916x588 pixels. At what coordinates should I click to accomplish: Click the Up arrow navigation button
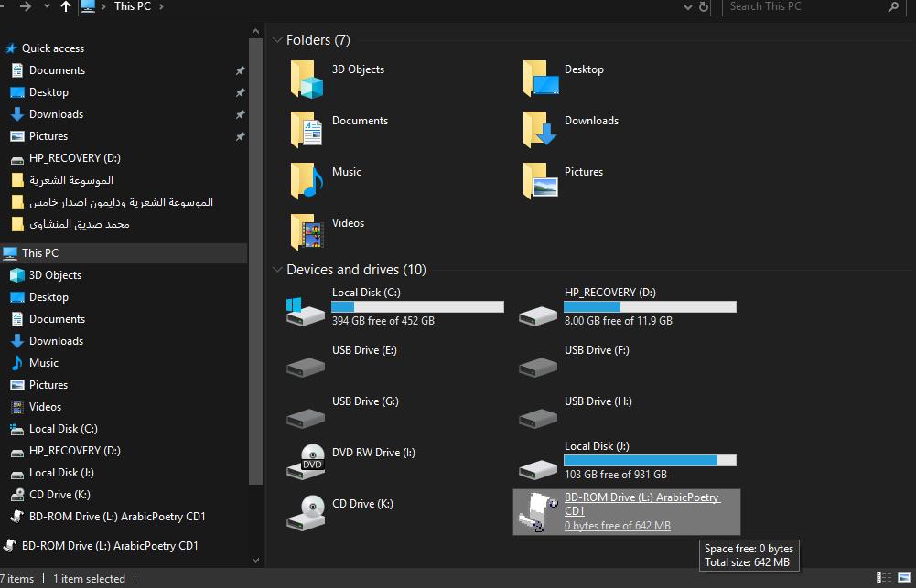pos(65,6)
